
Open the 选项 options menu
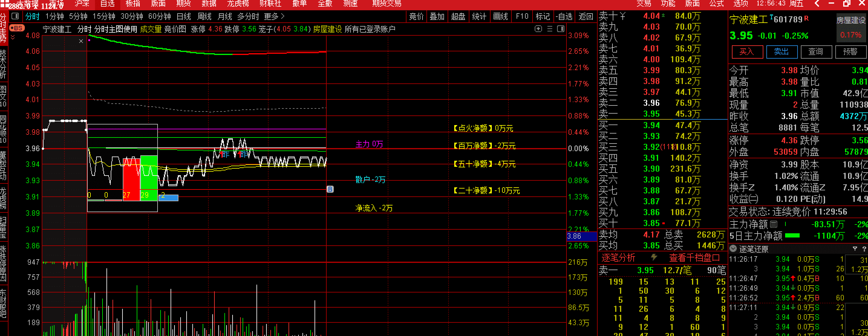pyautogui.click(x=741, y=4)
